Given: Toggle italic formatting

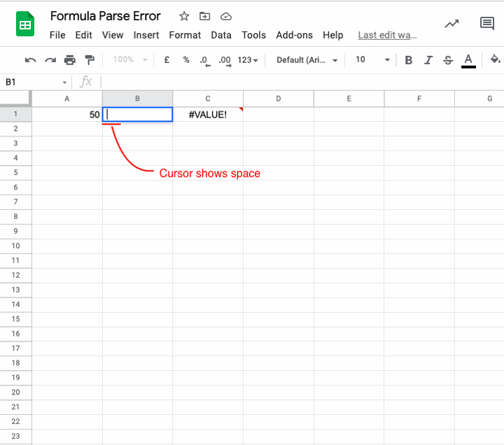Looking at the screenshot, I should pos(428,60).
